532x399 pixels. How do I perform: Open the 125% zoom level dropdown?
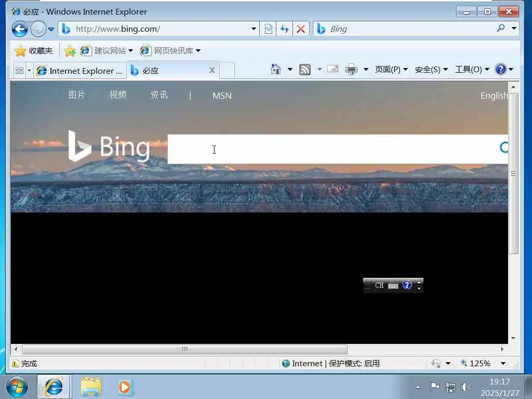pos(503,363)
